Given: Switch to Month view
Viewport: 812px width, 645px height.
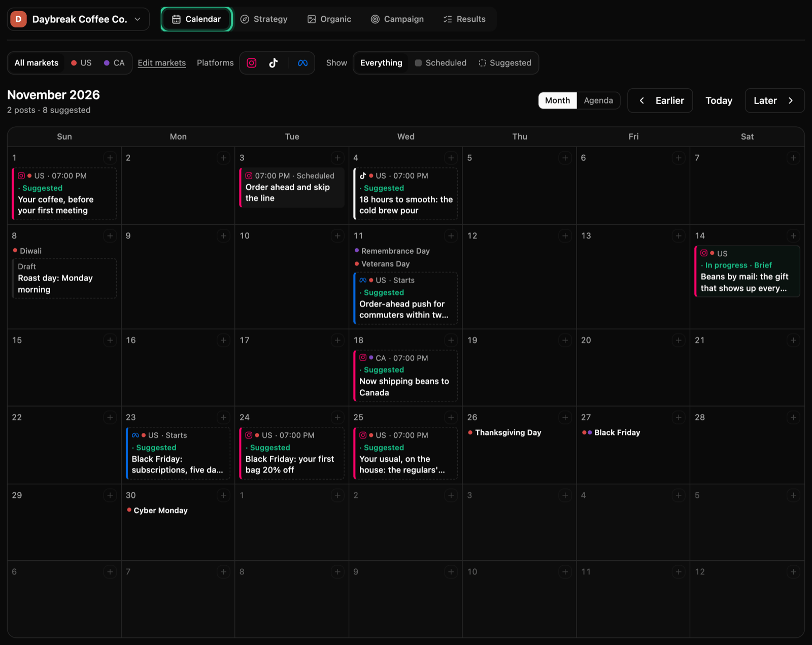Looking at the screenshot, I should [x=557, y=100].
